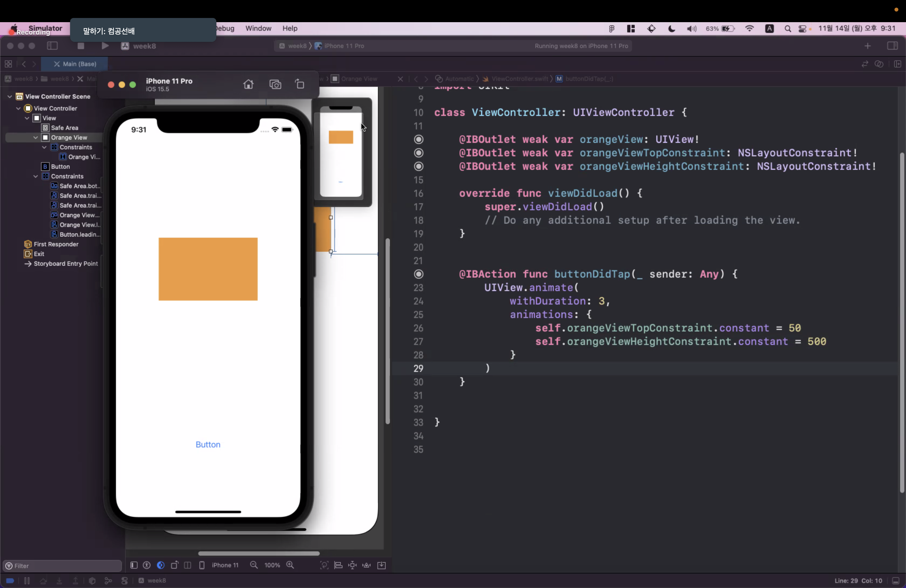Go forward in editor history
Screen dimensions: 906x588
(x=34, y=64)
